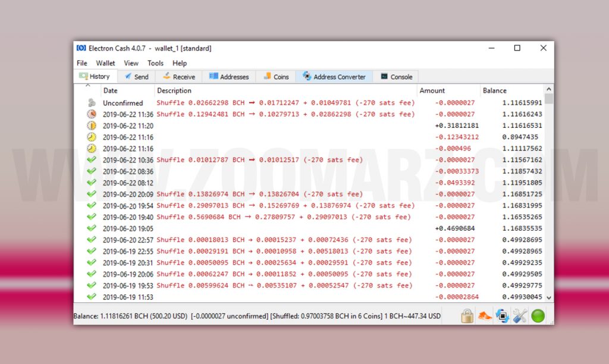Open the Tools menu
This screenshot has width=609, height=364.
point(155,63)
